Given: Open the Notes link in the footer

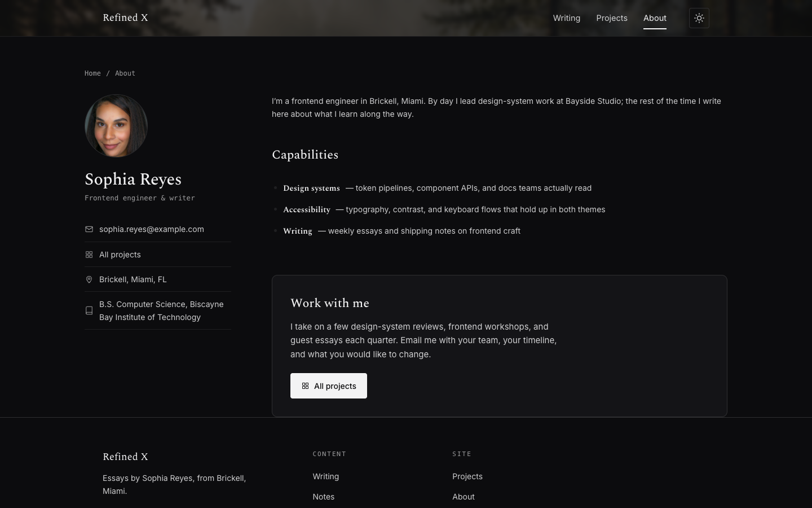Looking at the screenshot, I should [x=324, y=497].
